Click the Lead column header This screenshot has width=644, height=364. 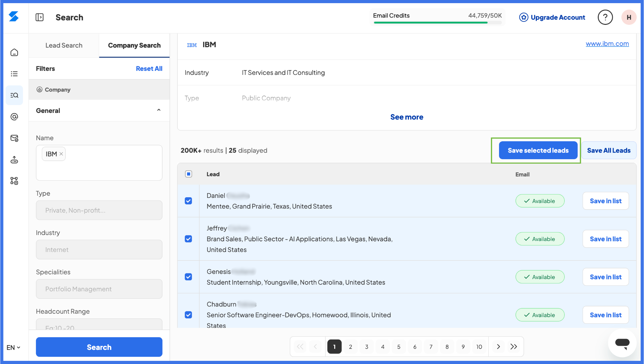click(x=213, y=174)
